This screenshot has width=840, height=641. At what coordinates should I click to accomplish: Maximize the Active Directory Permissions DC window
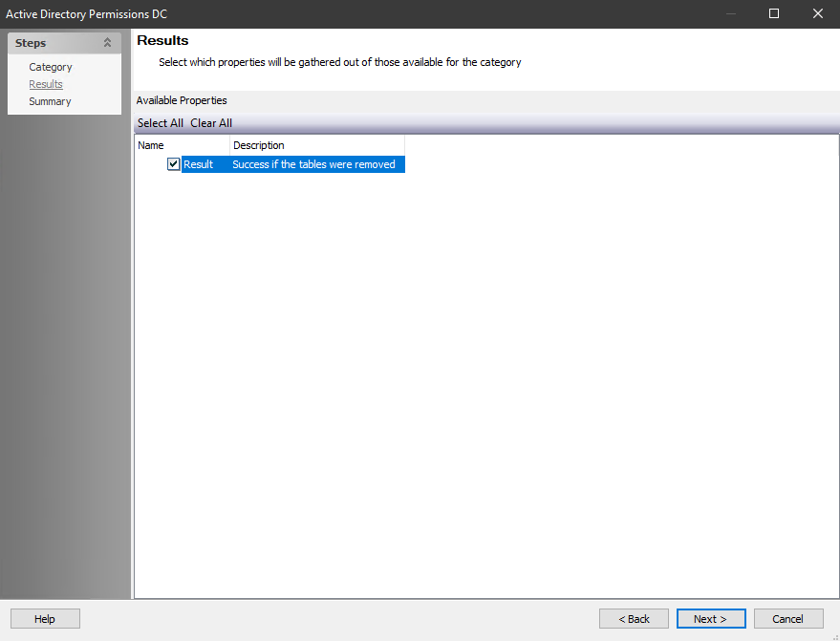774,13
